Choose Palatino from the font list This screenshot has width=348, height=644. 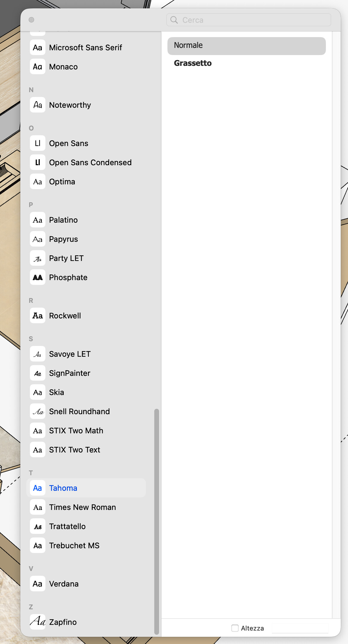tap(63, 220)
